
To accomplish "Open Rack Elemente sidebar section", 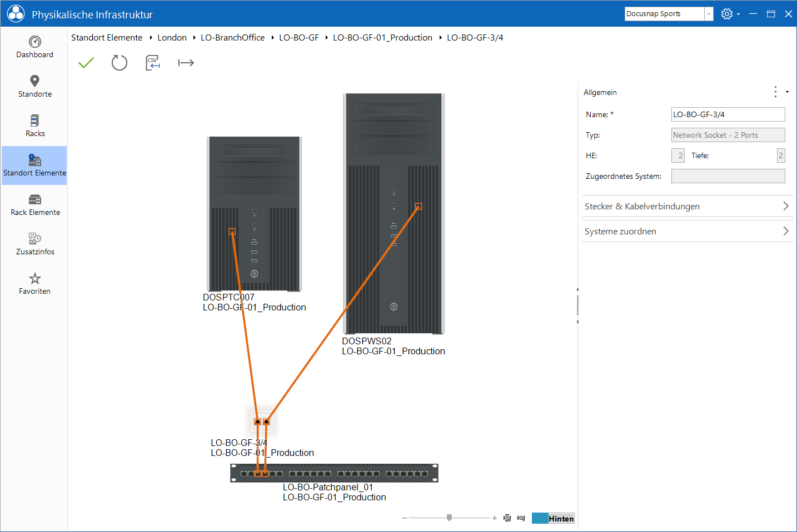I will tap(34, 205).
